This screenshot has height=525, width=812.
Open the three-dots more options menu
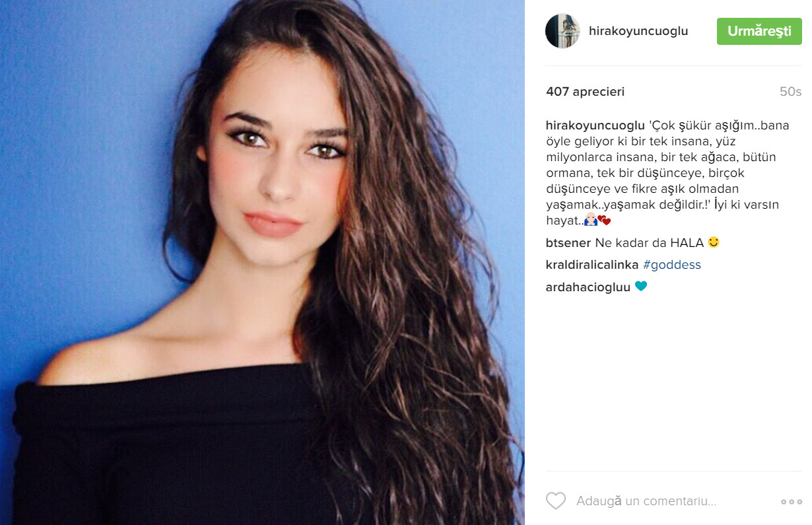tap(791, 502)
